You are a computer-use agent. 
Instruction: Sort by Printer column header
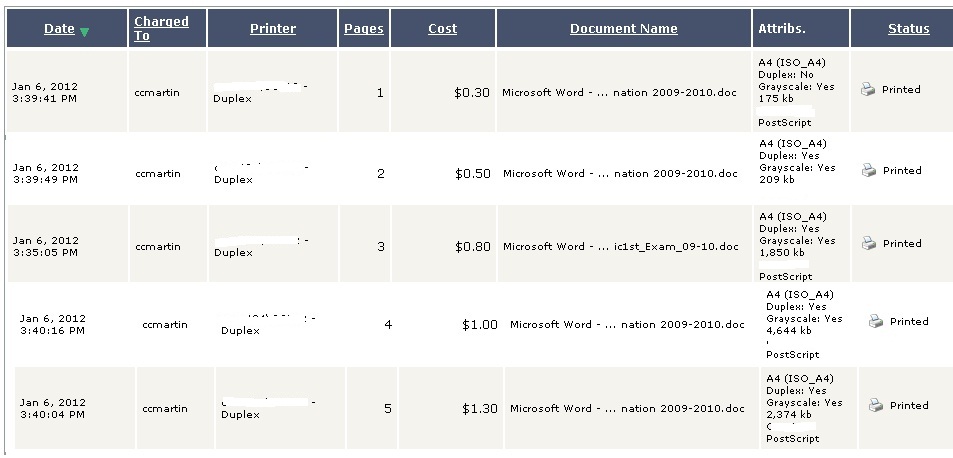[x=273, y=29]
